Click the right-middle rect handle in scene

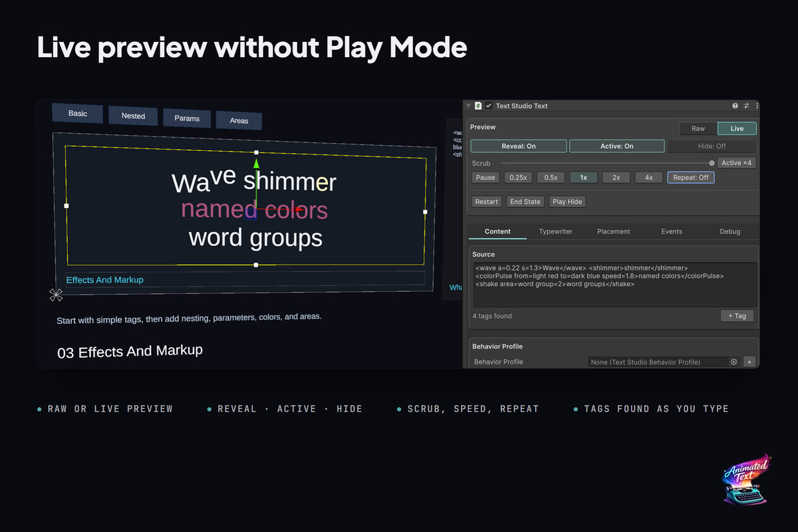click(425, 212)
